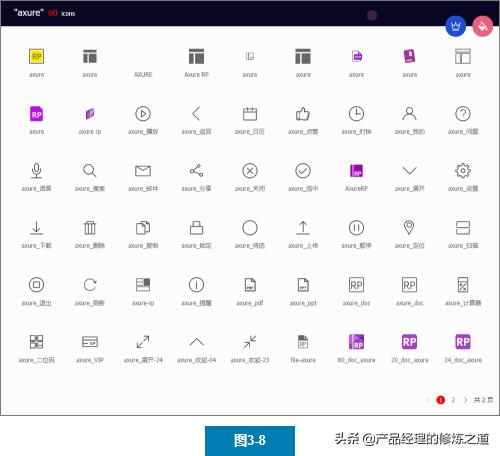Select the inward arrows collapse icon
Screen dimensions: 500x456
click(250, 342)
